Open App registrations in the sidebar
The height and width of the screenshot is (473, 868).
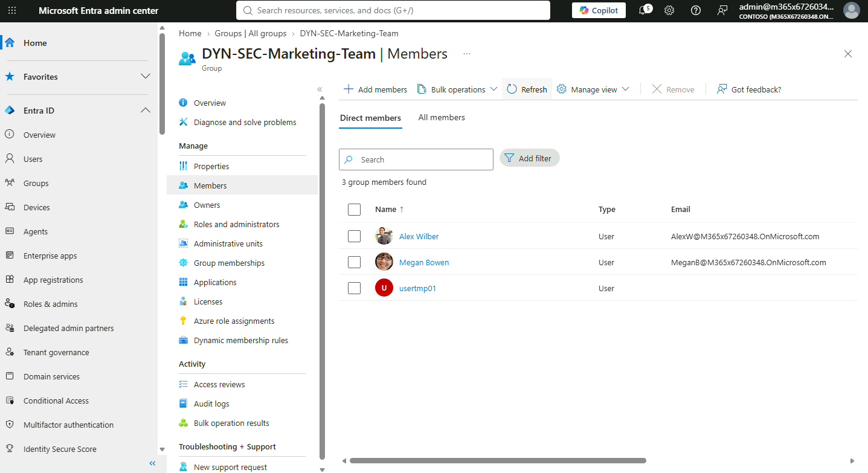tap(53, 280)
